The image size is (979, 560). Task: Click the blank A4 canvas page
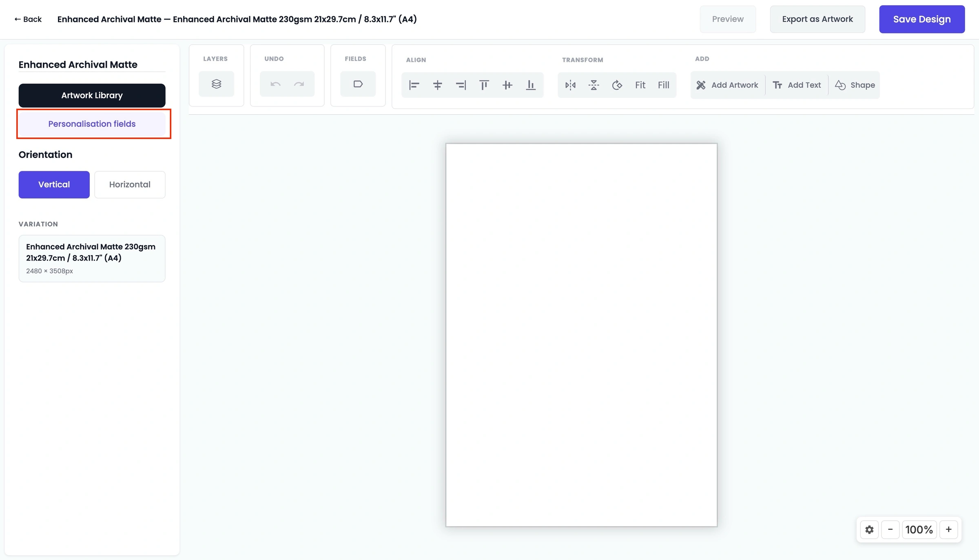pos(581,335)
